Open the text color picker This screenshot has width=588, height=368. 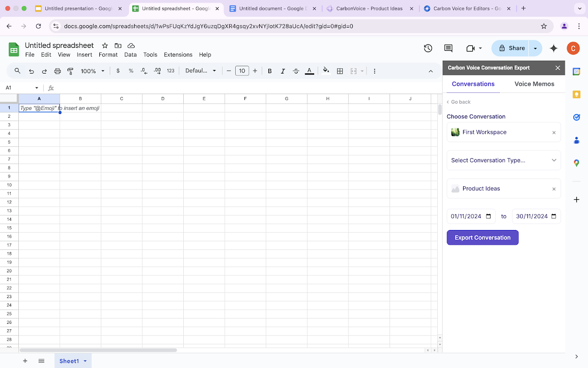click(310, 71)
